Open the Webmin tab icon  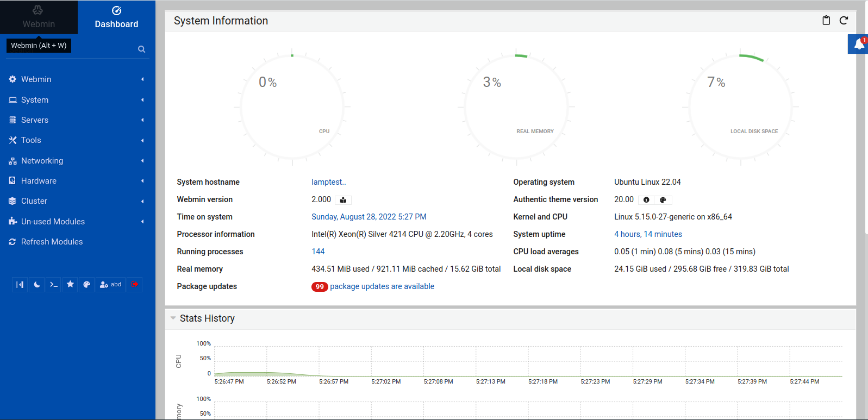38,10
